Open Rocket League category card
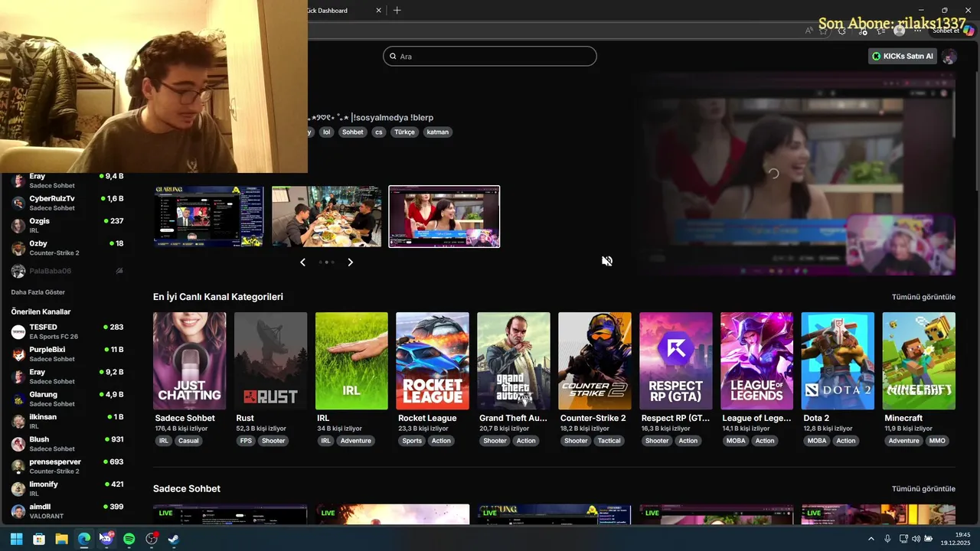980x551 pixels. 433,360
